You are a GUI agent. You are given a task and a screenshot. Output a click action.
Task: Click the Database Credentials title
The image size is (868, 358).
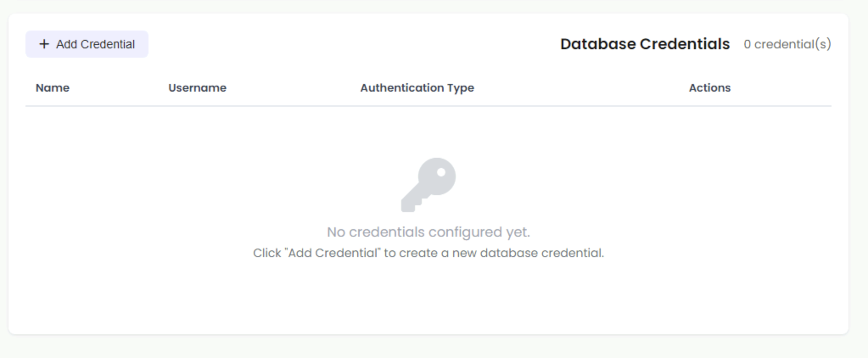pyautogui.click(x=644, y=44)
